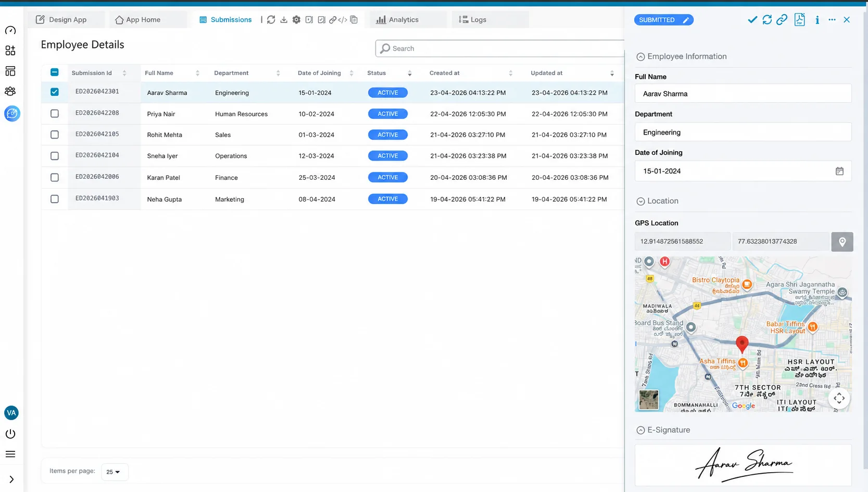Click the SUBMITTED status badge

tap(663, 20)
